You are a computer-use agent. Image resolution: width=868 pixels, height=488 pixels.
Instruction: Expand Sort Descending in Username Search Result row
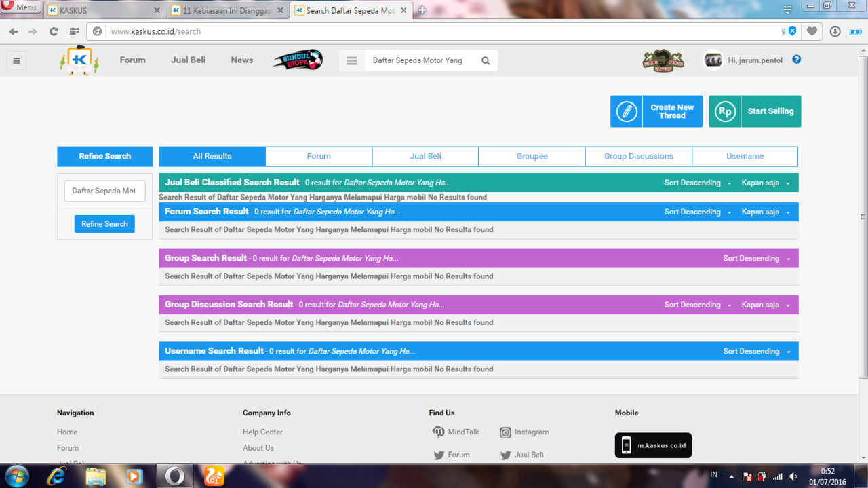coord(757,352)
